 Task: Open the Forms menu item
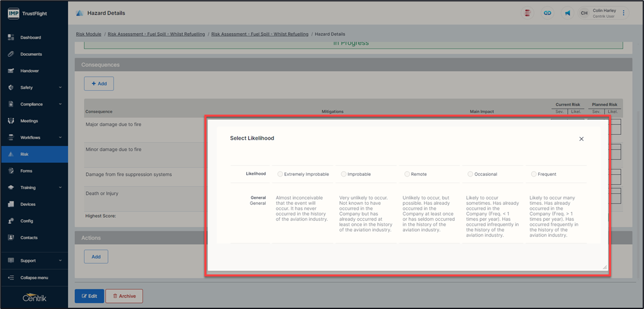(x=26, y=171)
